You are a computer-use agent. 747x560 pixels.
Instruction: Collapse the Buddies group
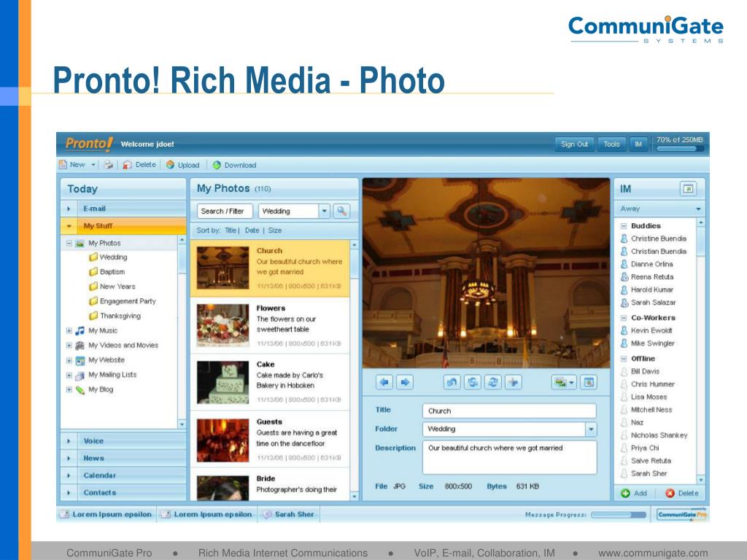click(x=624, y=226)
